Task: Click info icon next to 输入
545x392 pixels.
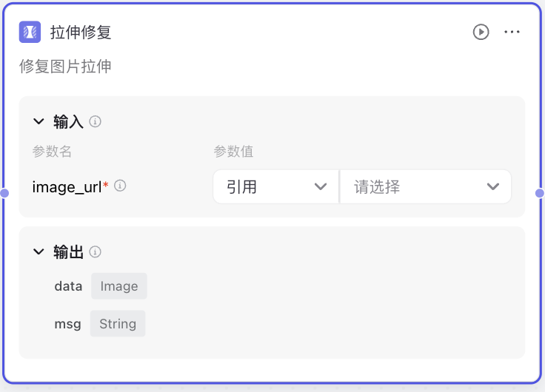Action: point(96,121)
